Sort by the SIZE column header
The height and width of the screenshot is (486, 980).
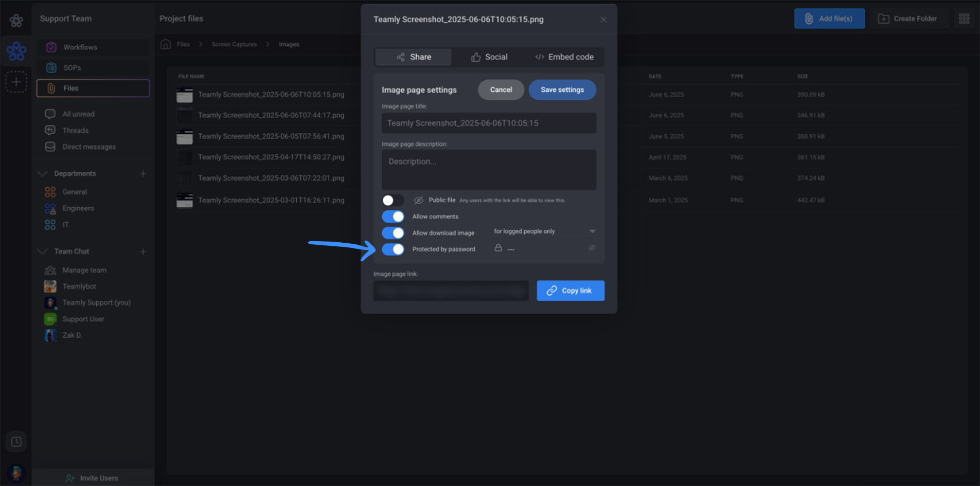[x=803, y=77]
